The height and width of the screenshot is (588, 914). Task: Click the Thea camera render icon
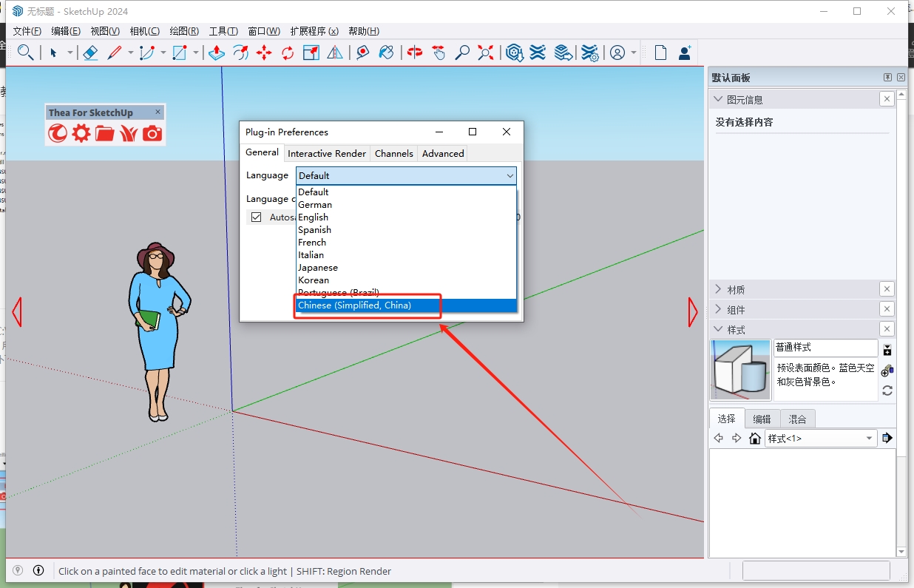click(152, 133)
